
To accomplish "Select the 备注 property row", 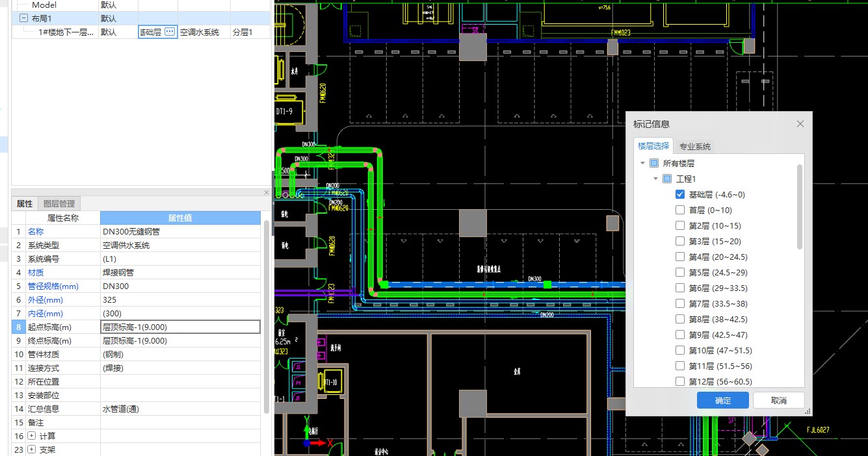I will click(x=137, y=423).
